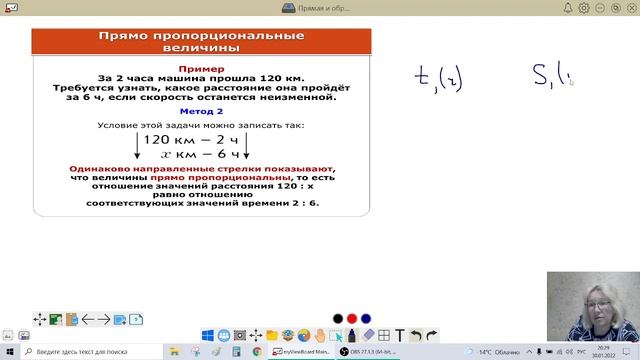Click the volume speaker tray icon
640x360 pixels.
(569, 351)
